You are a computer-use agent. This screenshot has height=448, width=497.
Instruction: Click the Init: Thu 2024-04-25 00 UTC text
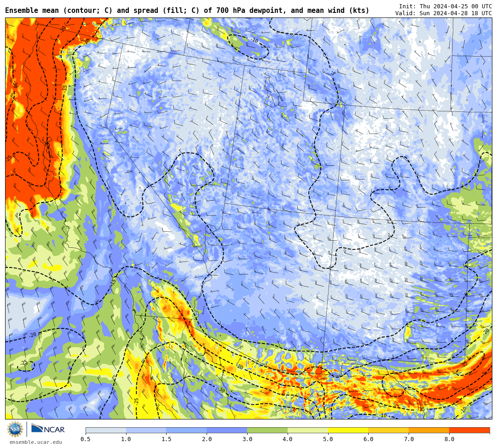coord(445,6)
